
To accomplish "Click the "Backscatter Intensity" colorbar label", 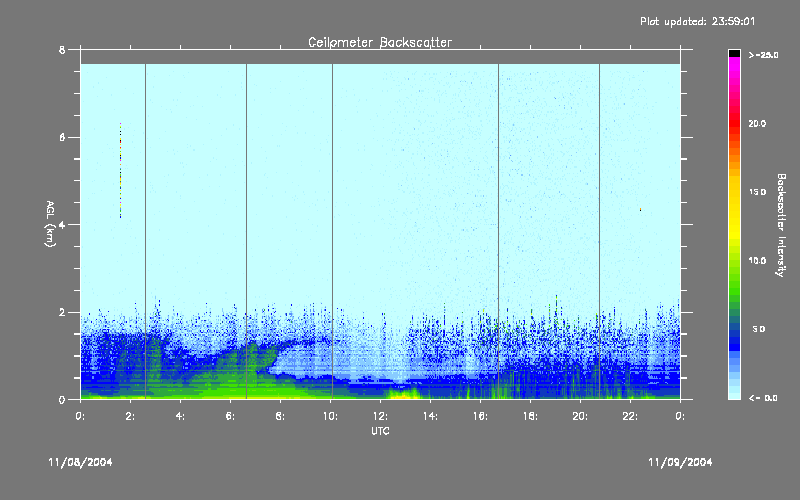I will coord(781,225).
